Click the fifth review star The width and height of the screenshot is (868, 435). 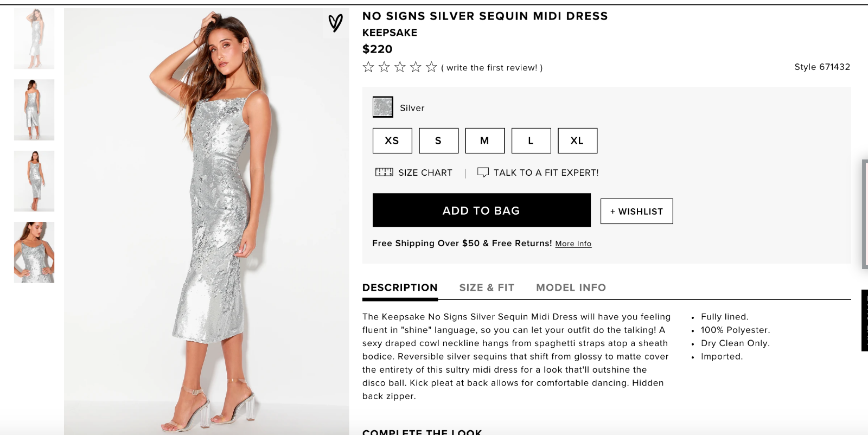pos(431,67)
